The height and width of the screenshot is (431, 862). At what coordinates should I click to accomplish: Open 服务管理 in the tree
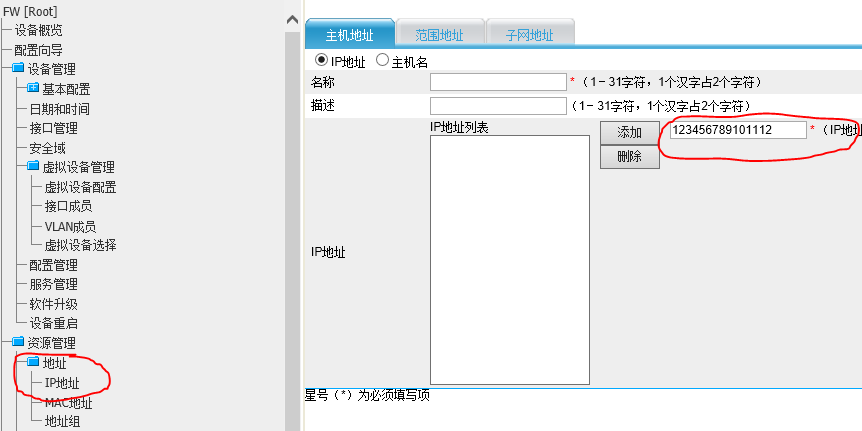(x=53, y=284)
